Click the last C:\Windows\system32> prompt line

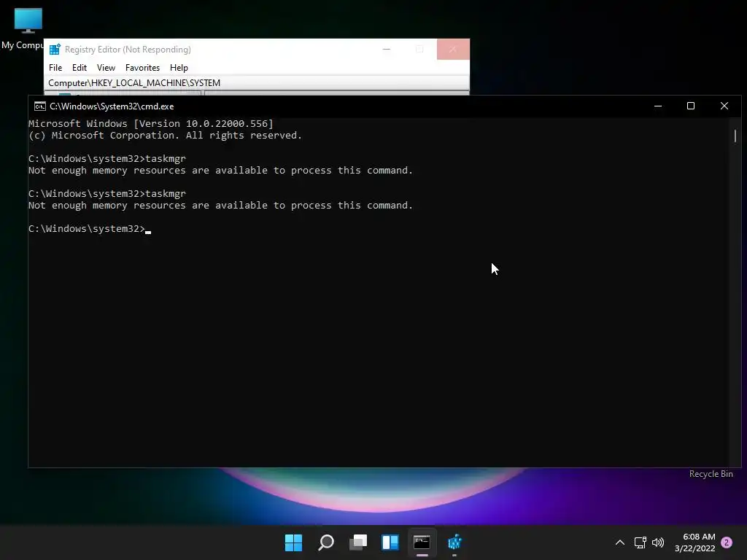pos(90,229)
